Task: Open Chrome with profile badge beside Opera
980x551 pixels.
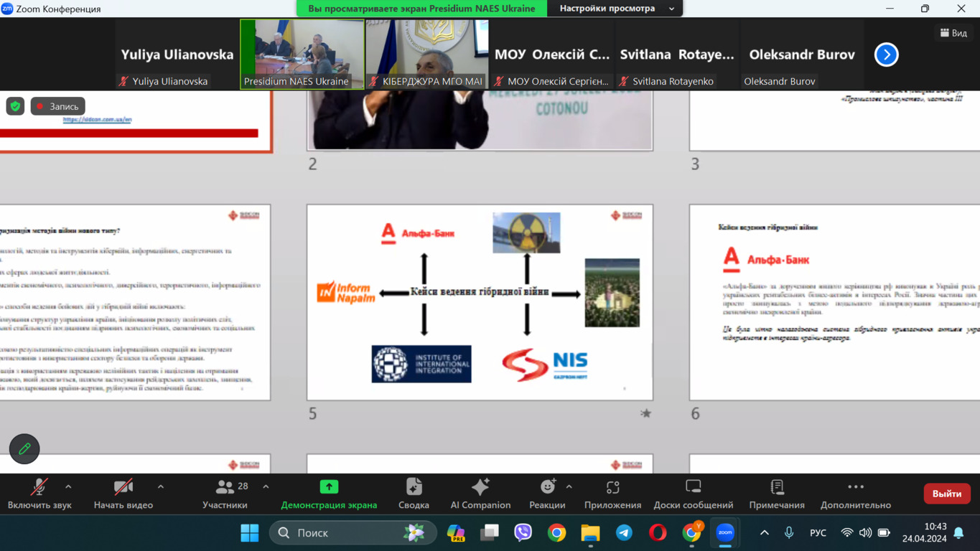Action: tap(691, 533)
